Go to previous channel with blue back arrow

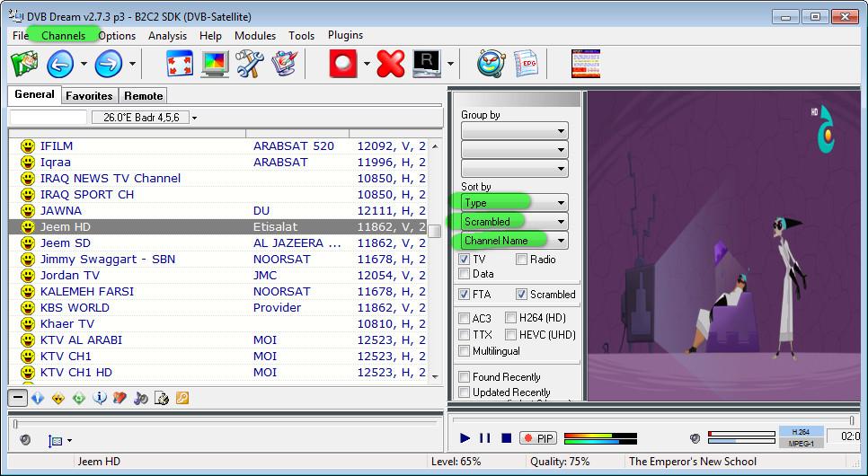60,64
